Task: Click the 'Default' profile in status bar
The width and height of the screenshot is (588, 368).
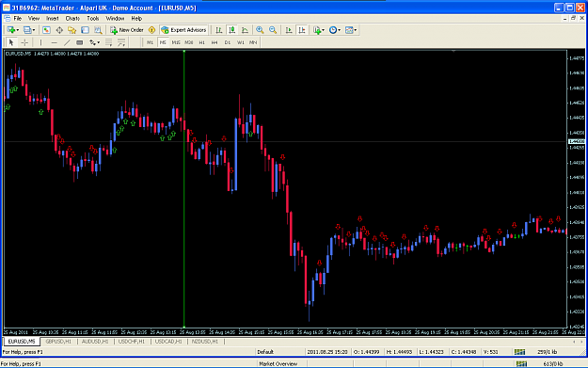Action: [x=265, y=352]
